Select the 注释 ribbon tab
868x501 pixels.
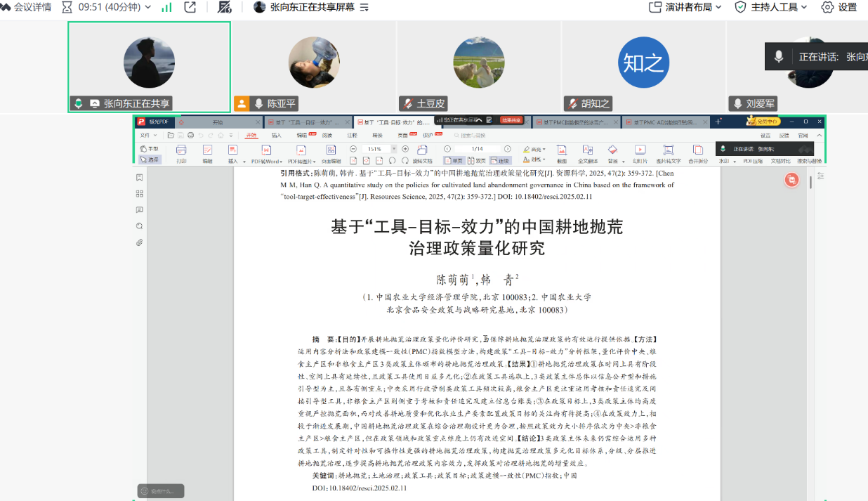(352, 135)
